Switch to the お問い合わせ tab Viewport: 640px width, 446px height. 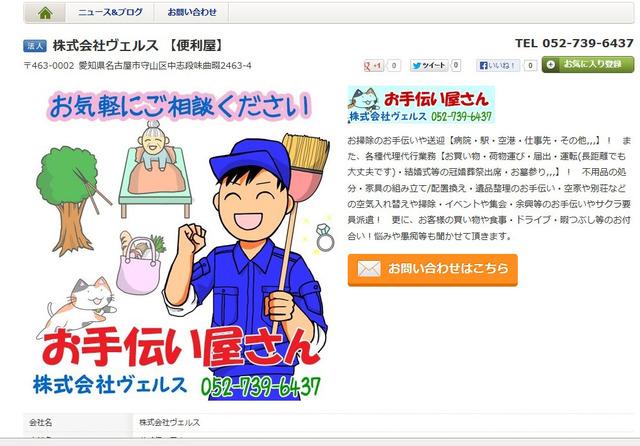pyautogui.click(x=191, y=13)
